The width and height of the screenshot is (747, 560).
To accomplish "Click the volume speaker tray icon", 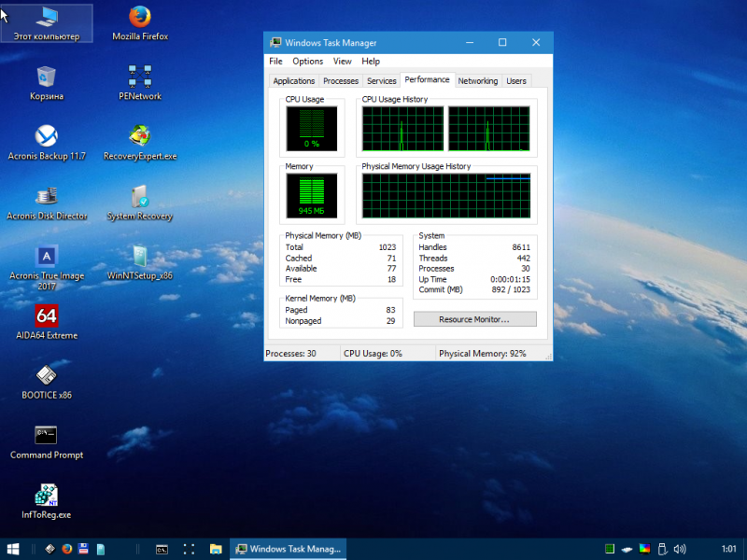I will tap(680, 549).
